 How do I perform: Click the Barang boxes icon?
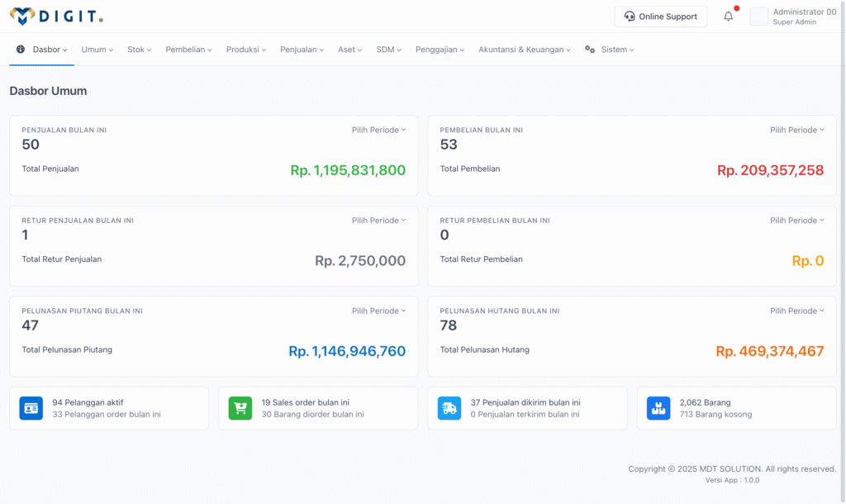(658, 408)
